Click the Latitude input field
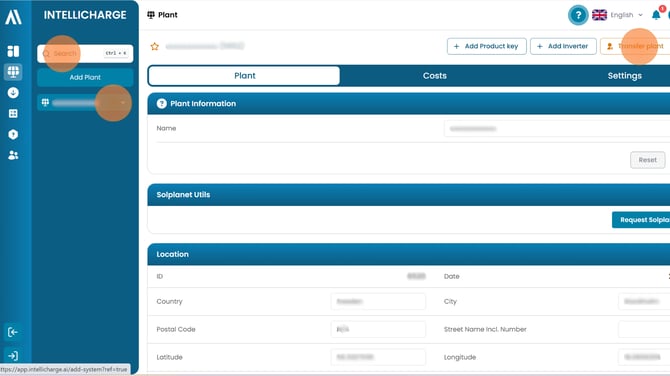Image resolution: width=670 pixels, height=376 pixels. pyautogui.click(x=378, y=357)
